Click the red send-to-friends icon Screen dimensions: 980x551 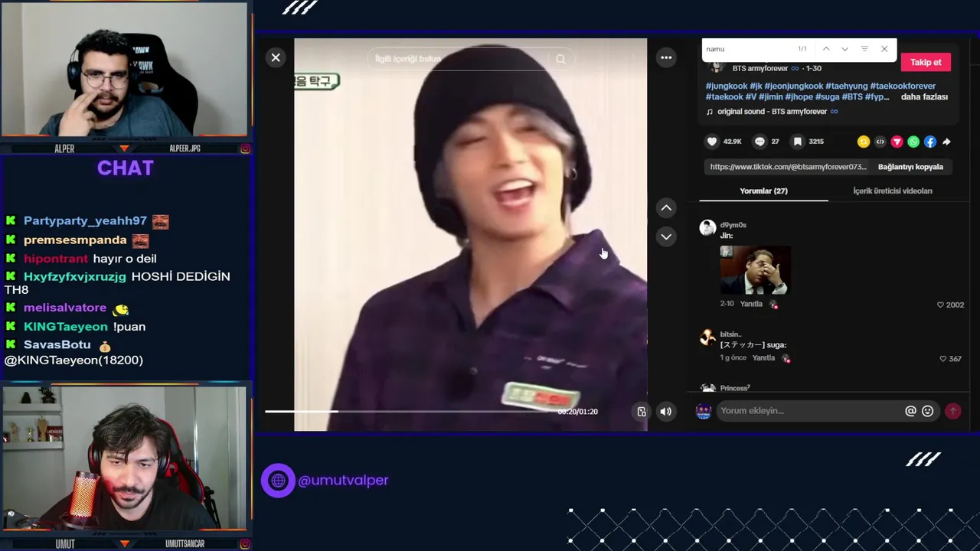point(897,142)
